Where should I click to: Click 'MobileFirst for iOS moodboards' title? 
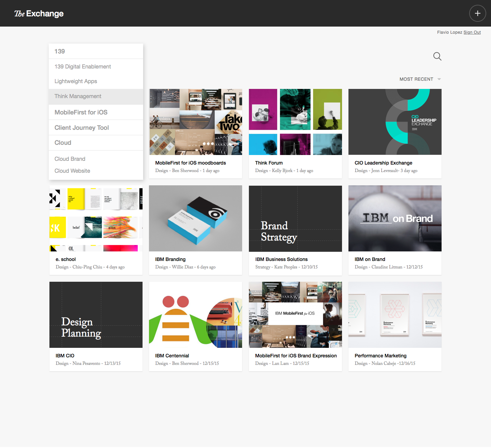[x=191, y=163]
